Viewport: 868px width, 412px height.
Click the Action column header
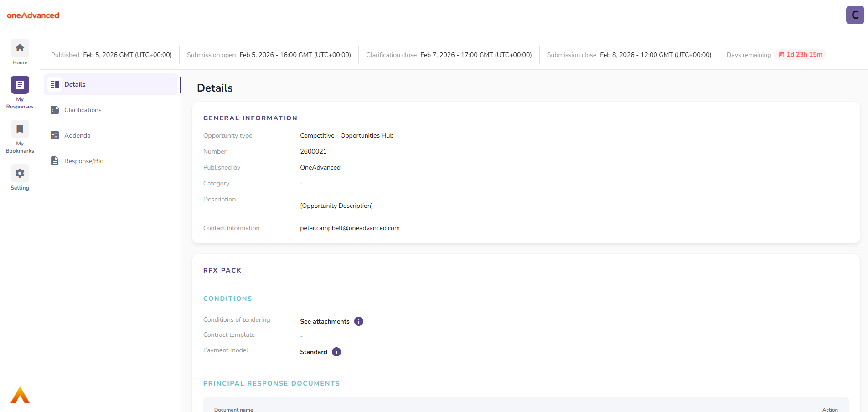830,410
